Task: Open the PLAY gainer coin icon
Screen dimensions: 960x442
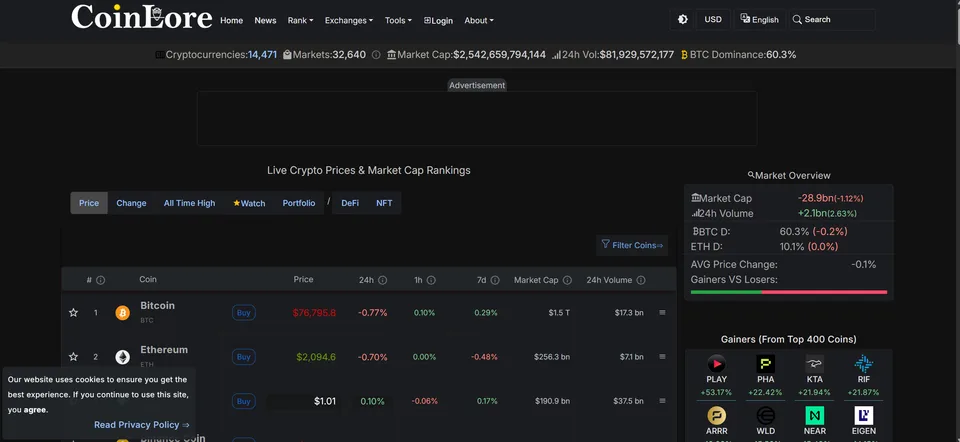Action: 716,364
